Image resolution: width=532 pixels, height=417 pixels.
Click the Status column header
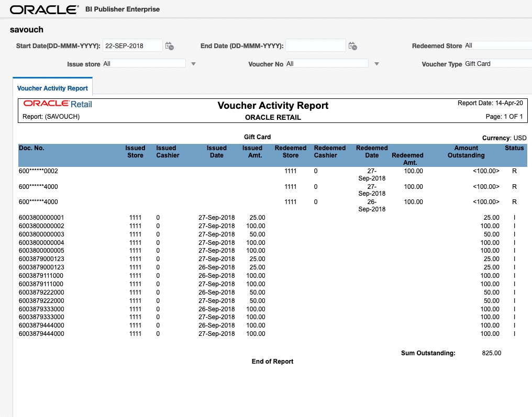(x=514, y=148)
